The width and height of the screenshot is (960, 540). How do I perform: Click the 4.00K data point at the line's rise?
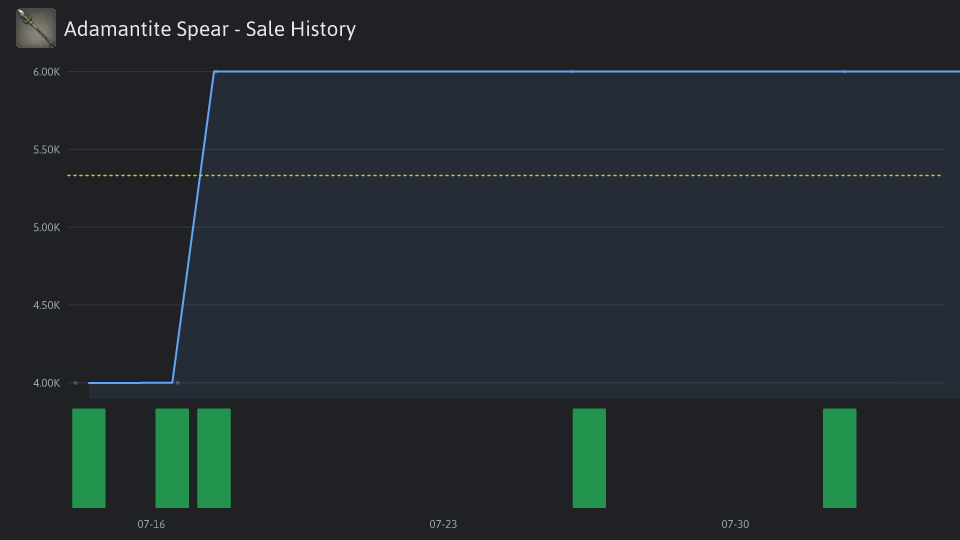[x=178, y=383]
